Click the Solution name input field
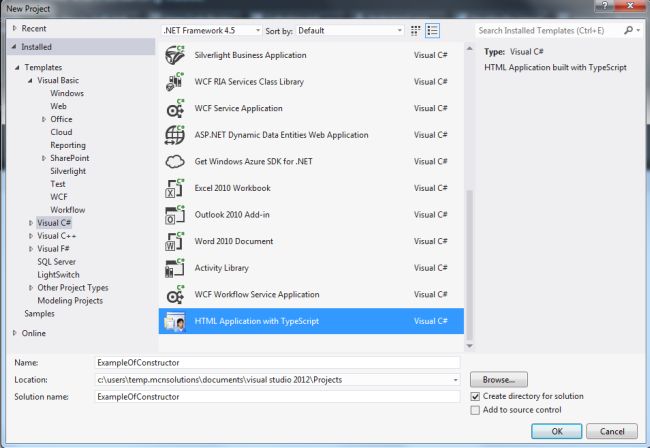The image size is (650, 448). coord(277,397)
